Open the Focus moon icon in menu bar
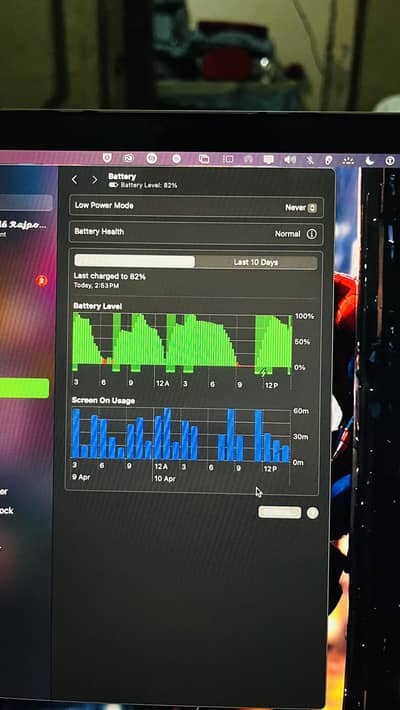400x710 pixels. 370,160
